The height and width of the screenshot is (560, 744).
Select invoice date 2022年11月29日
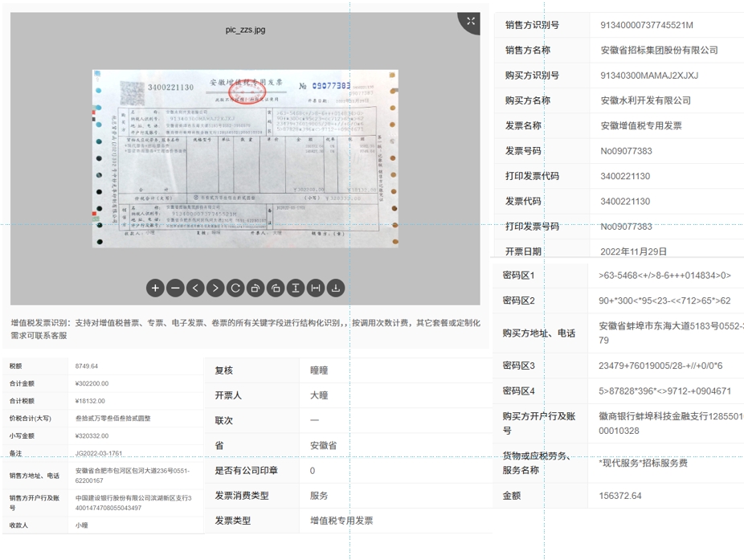[633, 251]
